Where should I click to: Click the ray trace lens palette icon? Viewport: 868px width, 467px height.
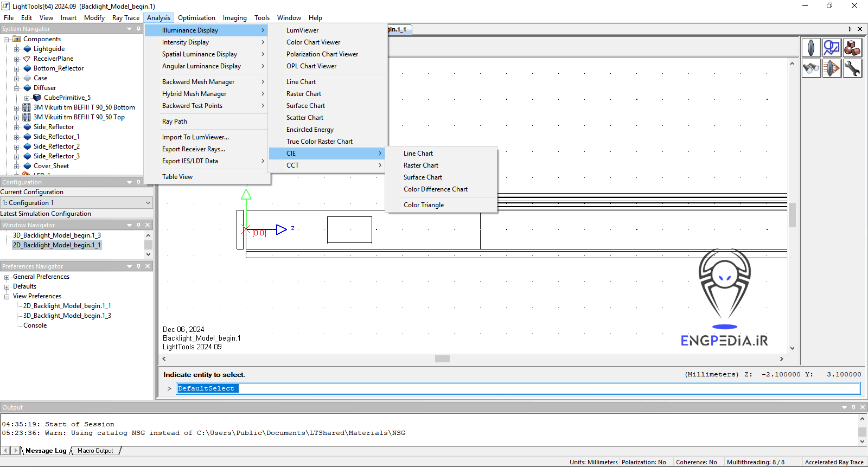832,68
